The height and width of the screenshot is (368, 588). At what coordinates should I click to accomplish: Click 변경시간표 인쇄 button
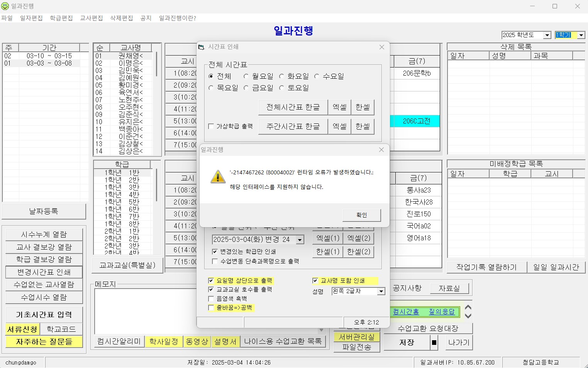pos(44,272)
